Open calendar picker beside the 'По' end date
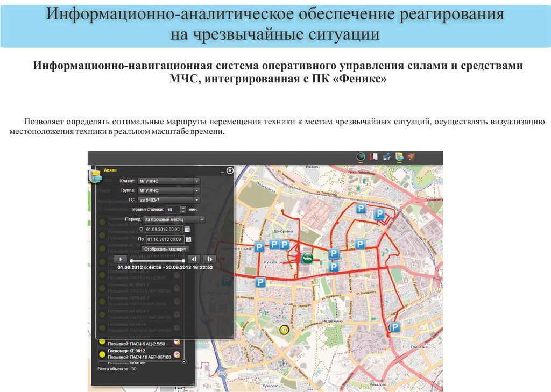Viewport: 551px width, 392px height. click(x=187, y=239)
